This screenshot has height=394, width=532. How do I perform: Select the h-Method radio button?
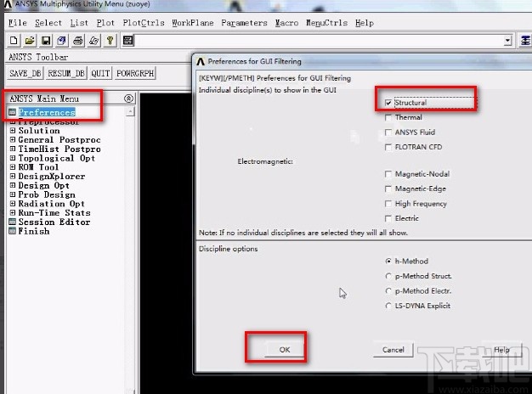[388, 261]
